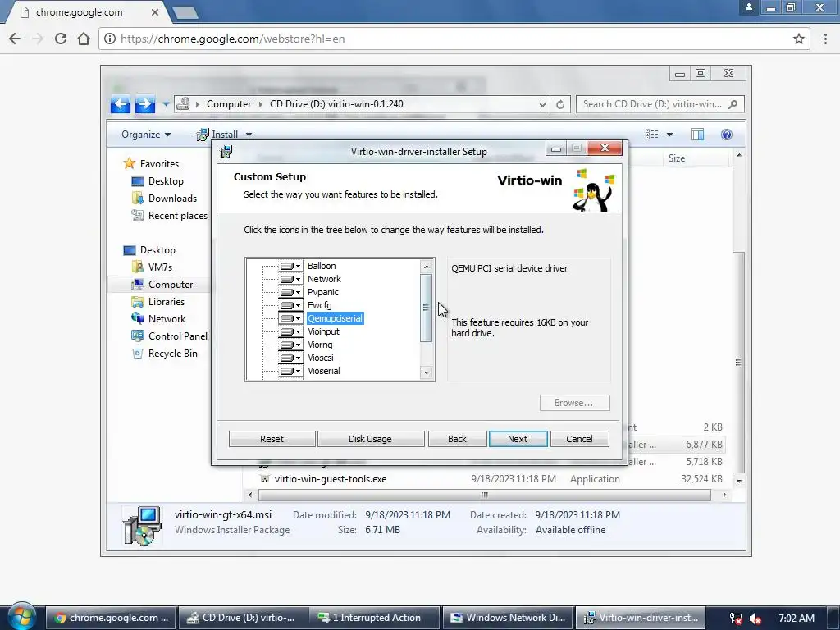Open more view options dropdown
The image size is (840, 630).
coord(669,135)
